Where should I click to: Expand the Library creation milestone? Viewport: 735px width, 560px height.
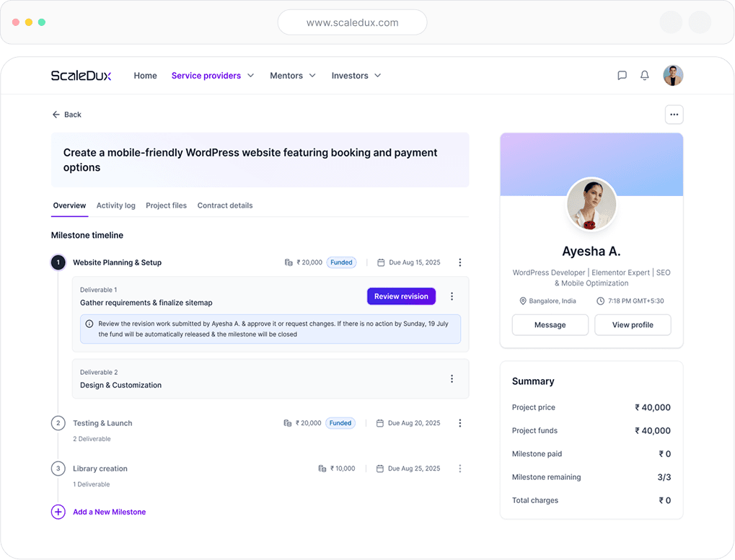click(100, 468)
